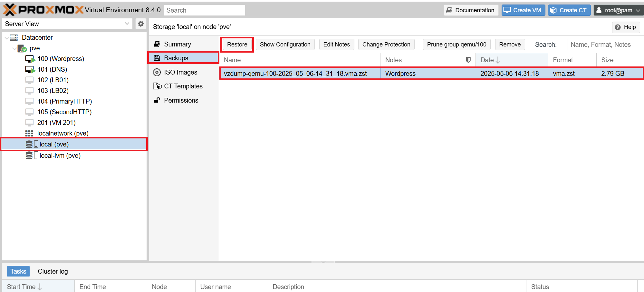Collapse the Datacenter tree node
The image size is (644, 292).
tap(7, 38)
